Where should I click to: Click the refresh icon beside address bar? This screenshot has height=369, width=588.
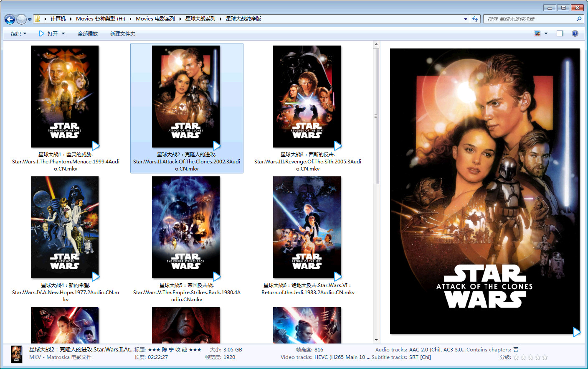(x=475, y=19)
